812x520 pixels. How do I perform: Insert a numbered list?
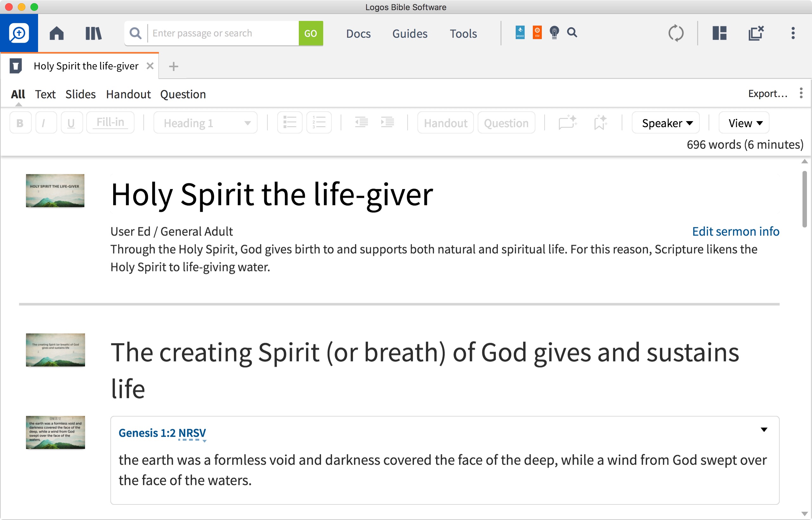point(319,123)
